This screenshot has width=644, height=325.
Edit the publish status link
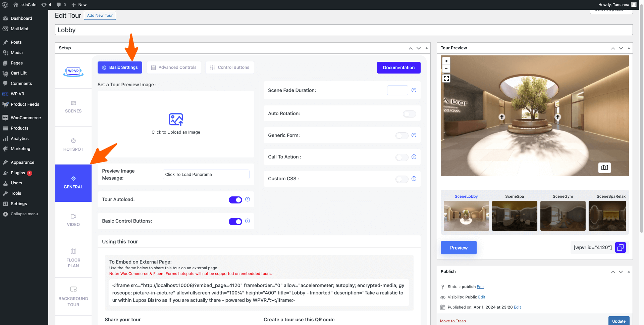[x=480, y=287]
